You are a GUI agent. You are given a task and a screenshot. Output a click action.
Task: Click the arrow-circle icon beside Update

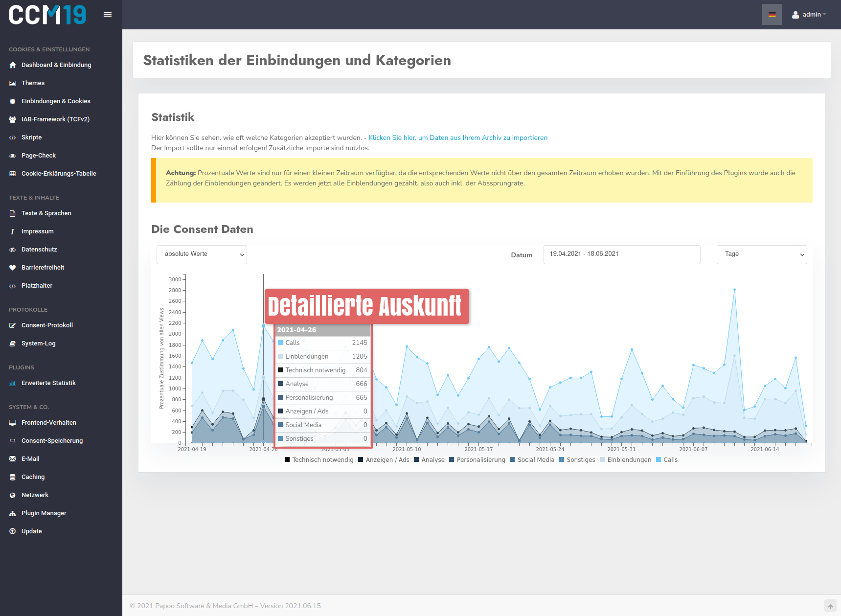point(13,531)
